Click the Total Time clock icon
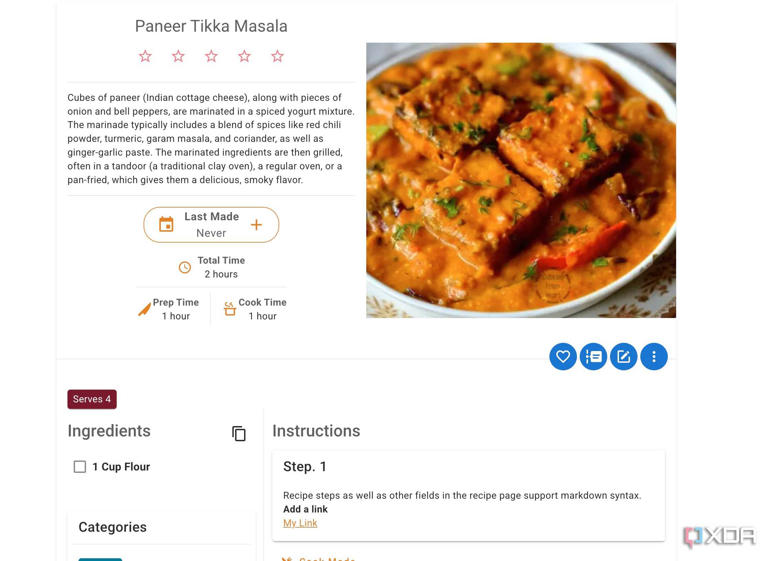Image resolution: width=768 pixels, height=561 pixels. click(185, 267)
